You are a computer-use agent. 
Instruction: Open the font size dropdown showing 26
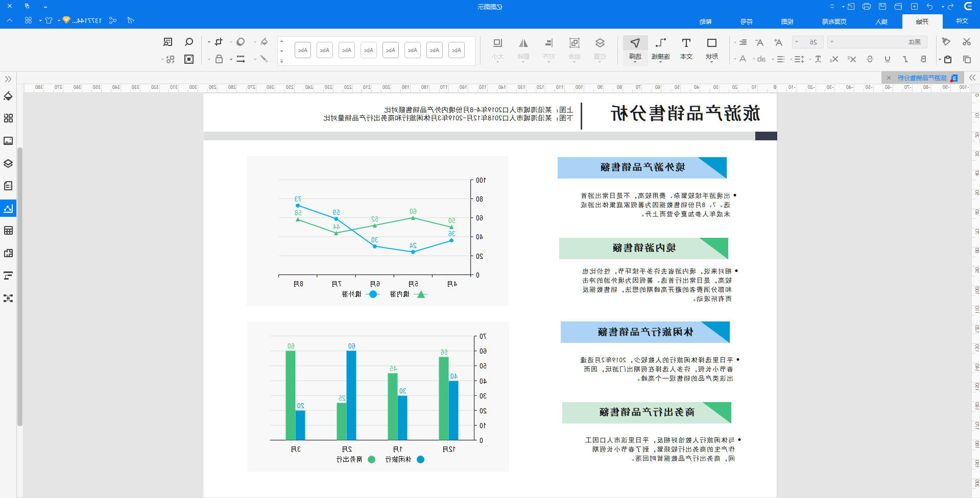pos(807,42)
